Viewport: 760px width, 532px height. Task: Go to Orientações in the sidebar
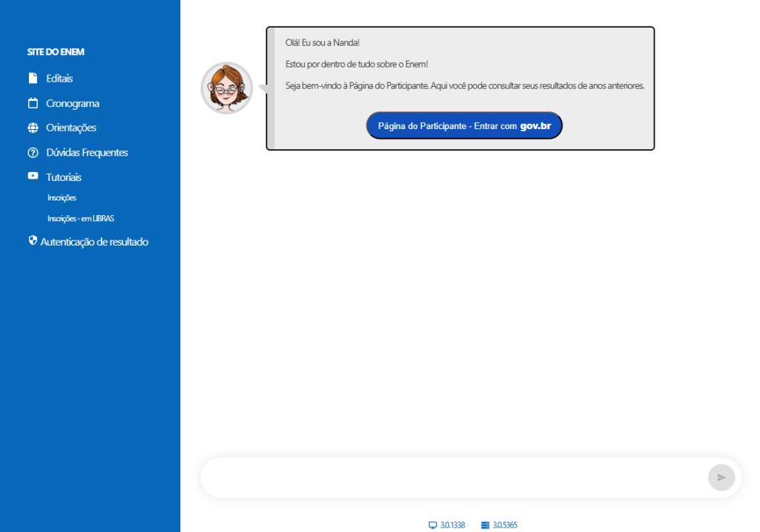(71, 128)
